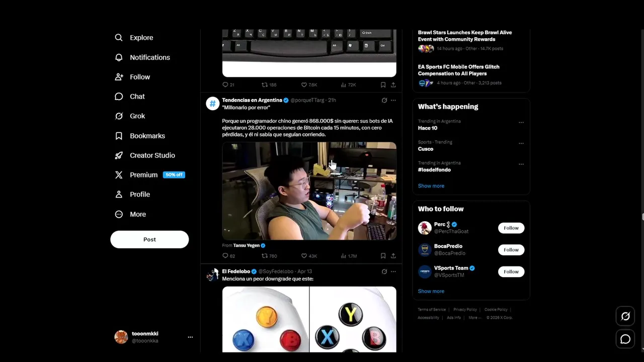Open the Follow sidebar item
Image resolution: width=644 pixels, height=362 pixels.
[x=132, y=77]
